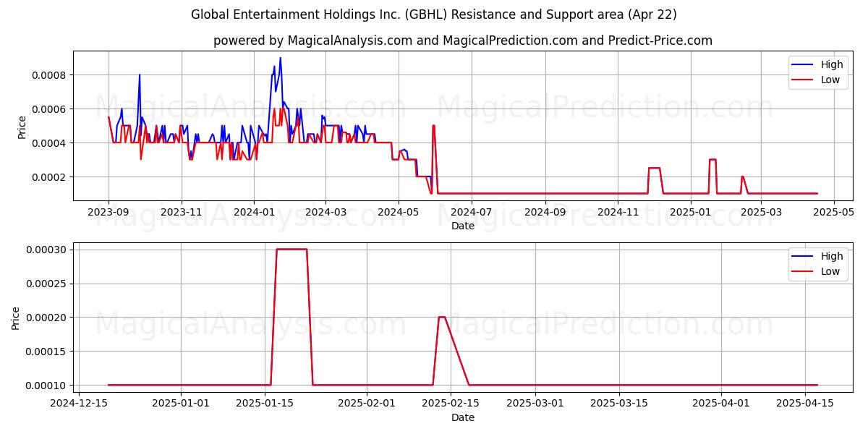Image resolution: width=868 pixels, height=434 pixels.
Task: Click the 0.0009 blue peak in top chart
Action: coord(280,59)
